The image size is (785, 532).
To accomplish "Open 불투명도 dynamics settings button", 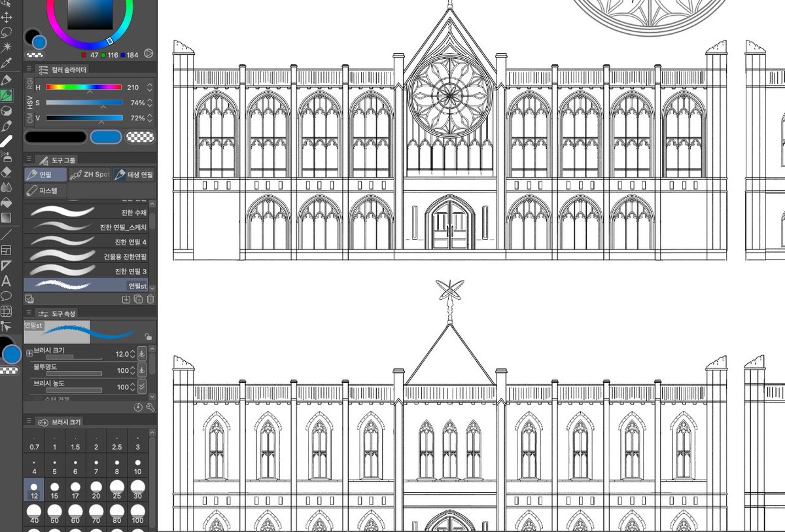I will [x=142, y=370].
